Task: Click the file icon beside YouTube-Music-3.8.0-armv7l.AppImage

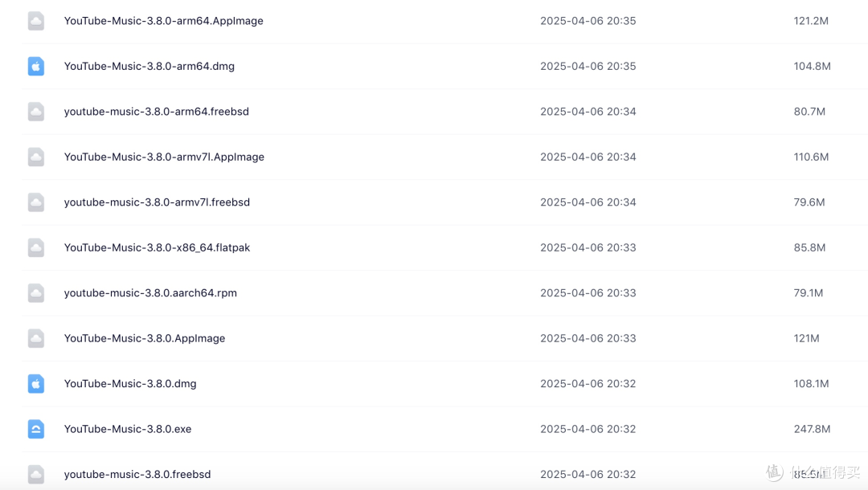Action: pos(36,157)
